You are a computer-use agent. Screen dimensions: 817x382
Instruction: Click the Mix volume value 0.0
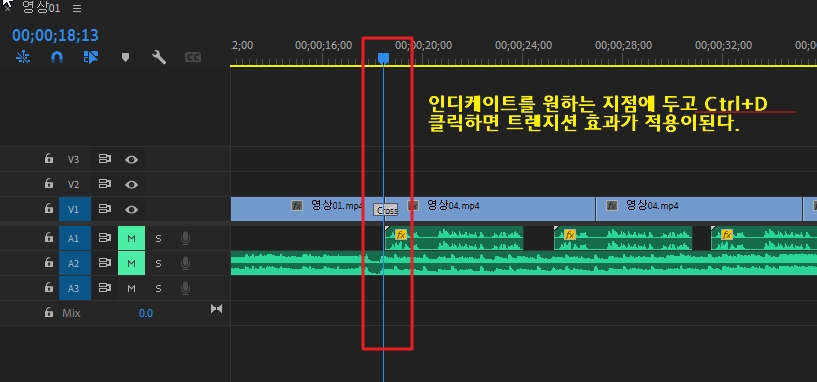click(145, 313)
